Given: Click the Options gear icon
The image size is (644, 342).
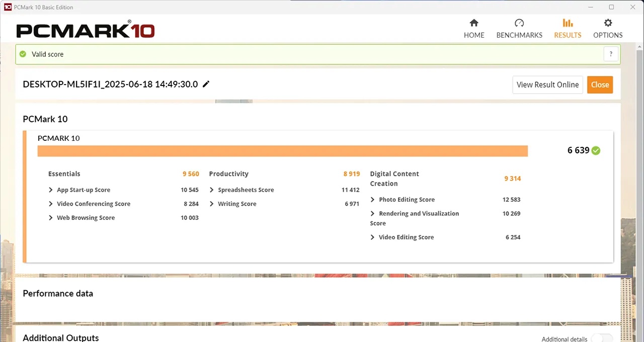Looking at the screenshot, I should (x=608, y=23).
